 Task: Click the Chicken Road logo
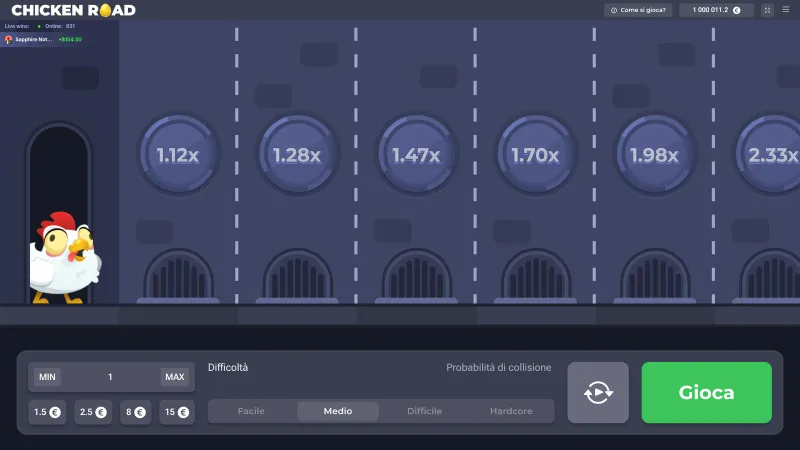click(73, 10)
